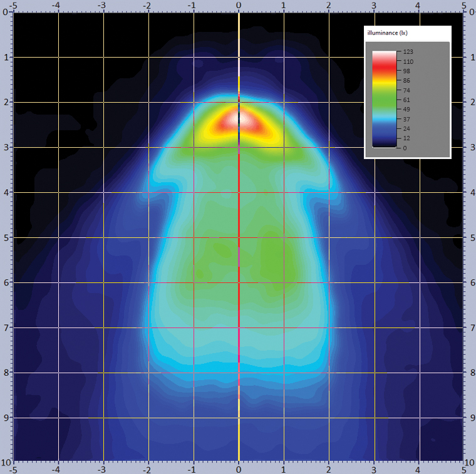Image resolution: width=476 pixels, height=474 pixels.
Task: Click the left ruler label 5
Action: [6, 237]
